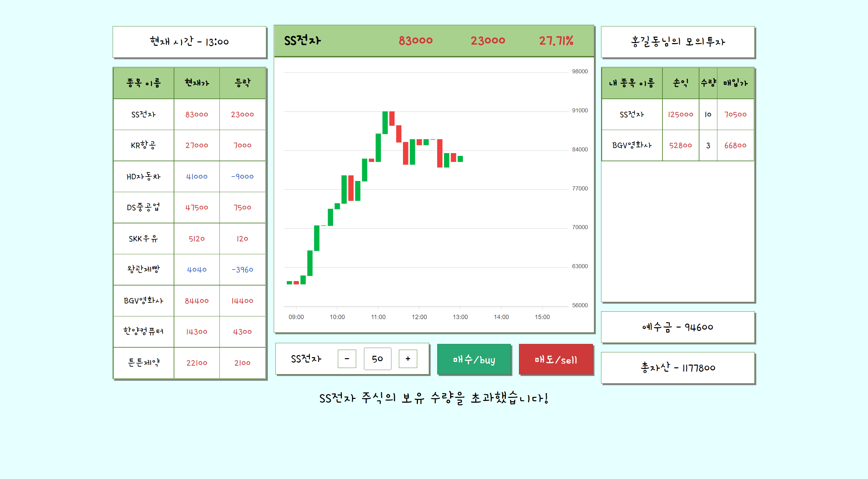Select BGV영화사 in the stock list
This screenshot has width=868, height=479.
tap(143, 300)
